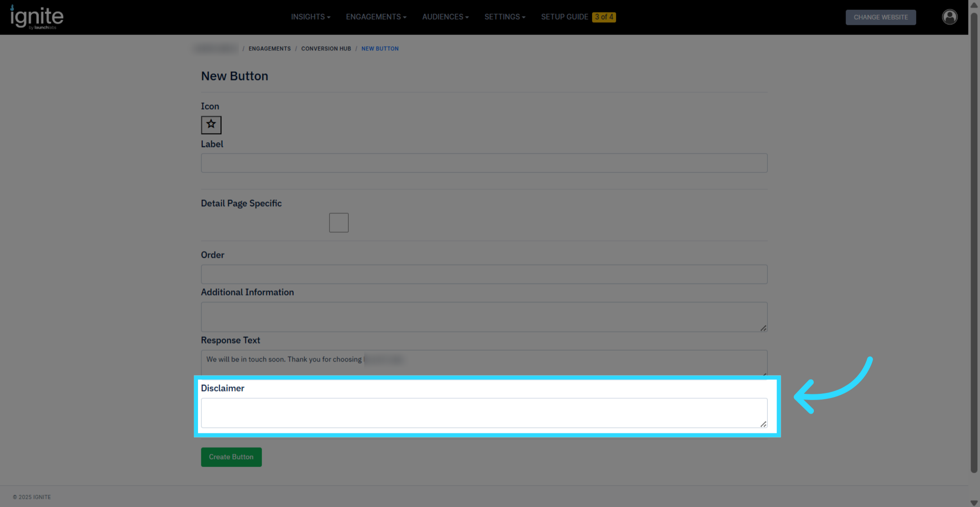
Task: Click the 3 of 4 setup badge
Action: (x=604, y=17)
